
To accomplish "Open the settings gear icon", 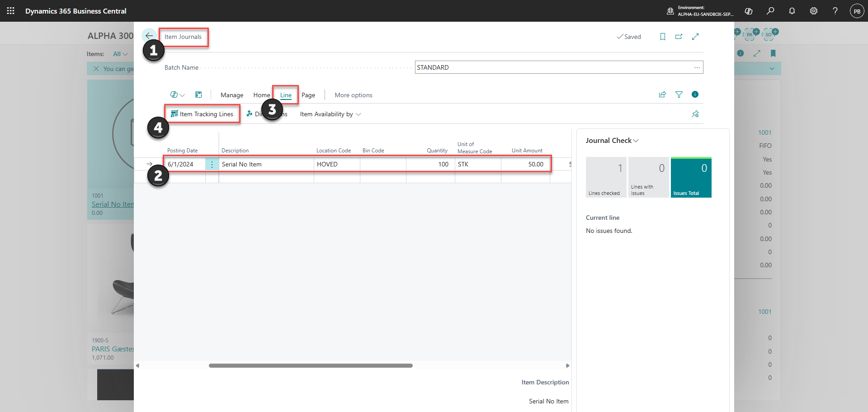I will (814, 11).
